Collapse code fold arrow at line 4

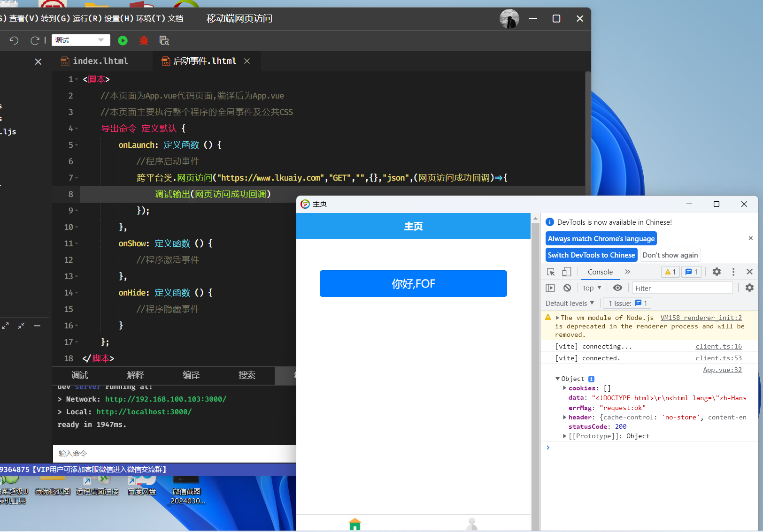pos(77,129)
